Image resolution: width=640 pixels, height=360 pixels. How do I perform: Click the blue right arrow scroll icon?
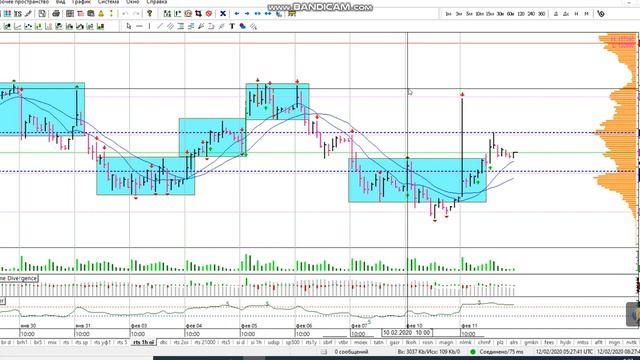[247, 13]
